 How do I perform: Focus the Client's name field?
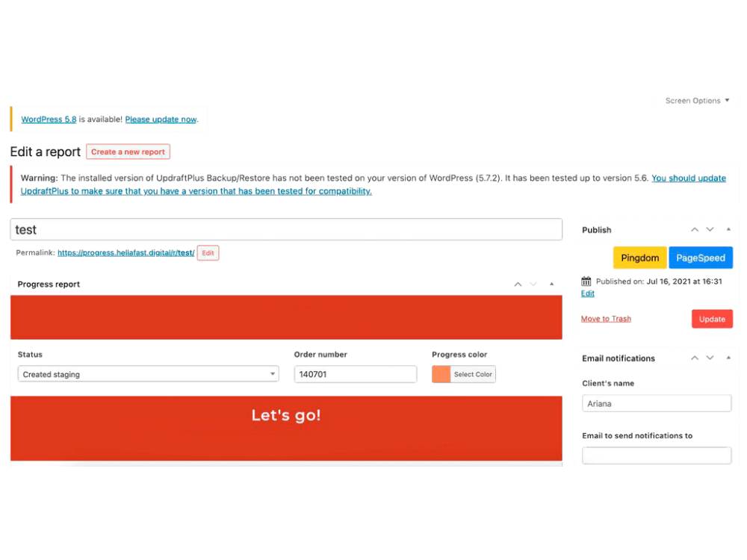657,403
